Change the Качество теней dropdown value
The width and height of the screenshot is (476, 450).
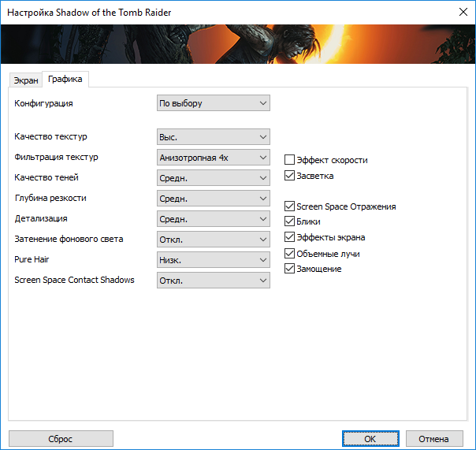tap(214, 178)
